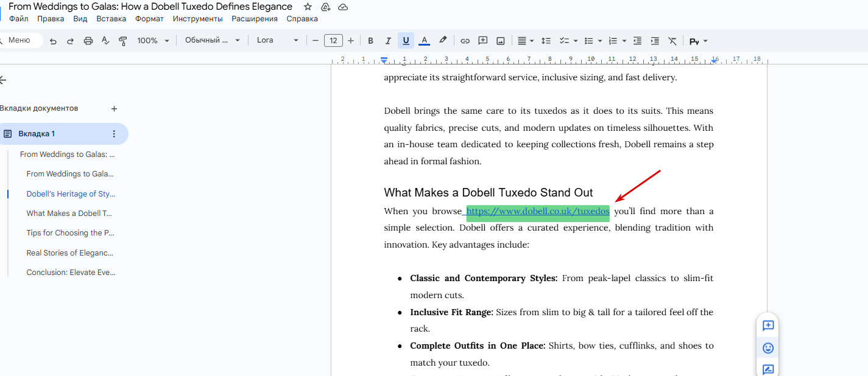Open the Формат menu
This screenshot has width=868, height=376.
pyautogui.click(x=149, y=19)
